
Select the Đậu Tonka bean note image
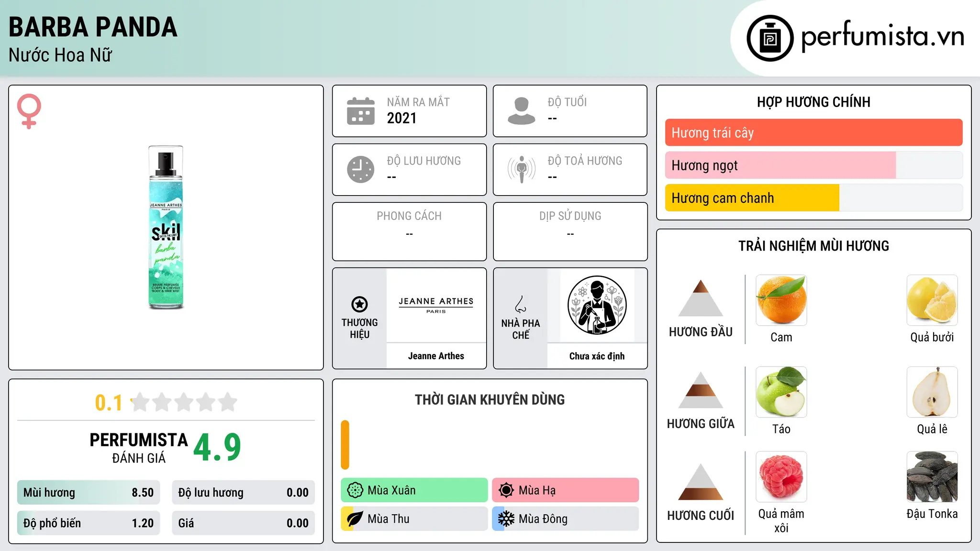(932, 477)
